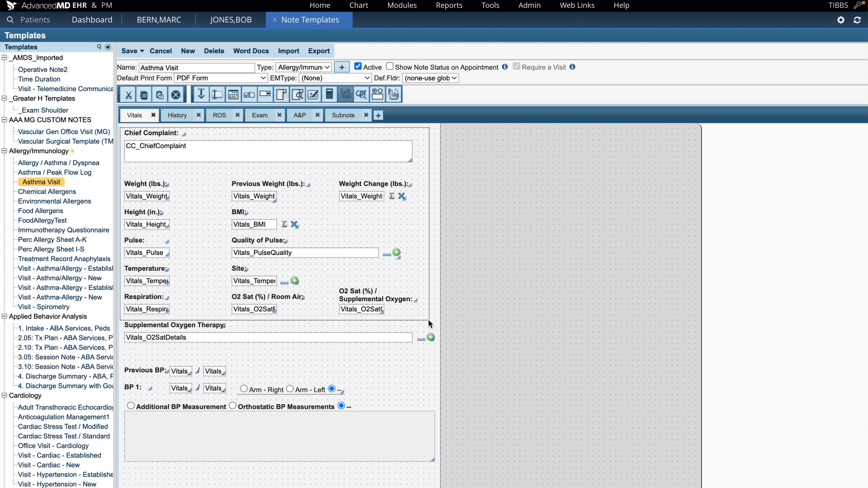This screenshot has width=868, height=488.
Task: Click the CPT search tool icon
Action: (x=361, y=95)
